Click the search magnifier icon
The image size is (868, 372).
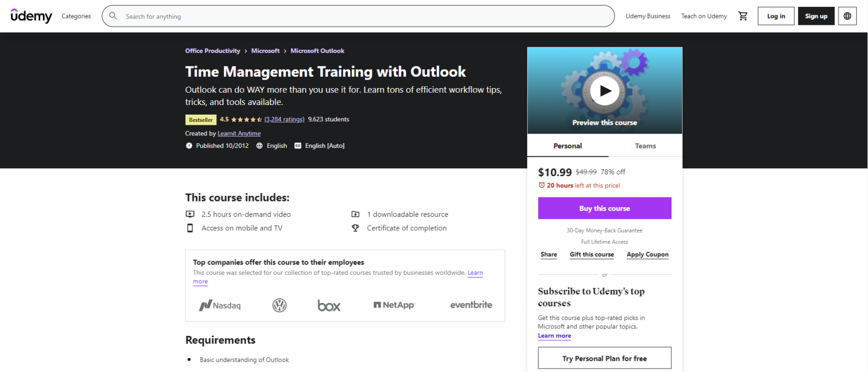(x=113, y=16)
